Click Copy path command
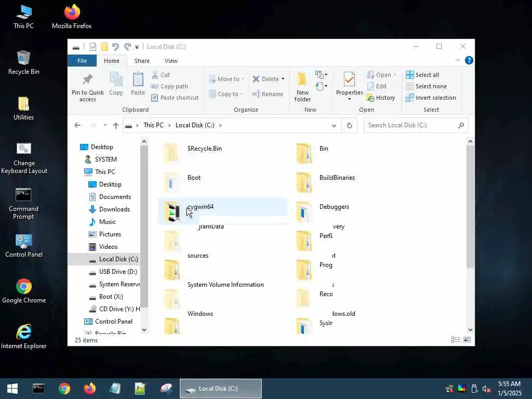 pyautogui.click(x=169, y=86)
